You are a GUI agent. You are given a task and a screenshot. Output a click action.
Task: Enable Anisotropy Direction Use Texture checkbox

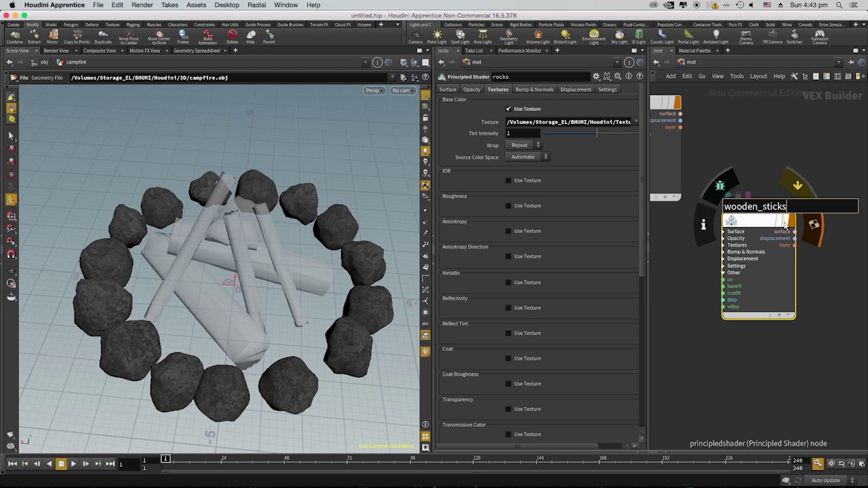click(x=509, y=256)
